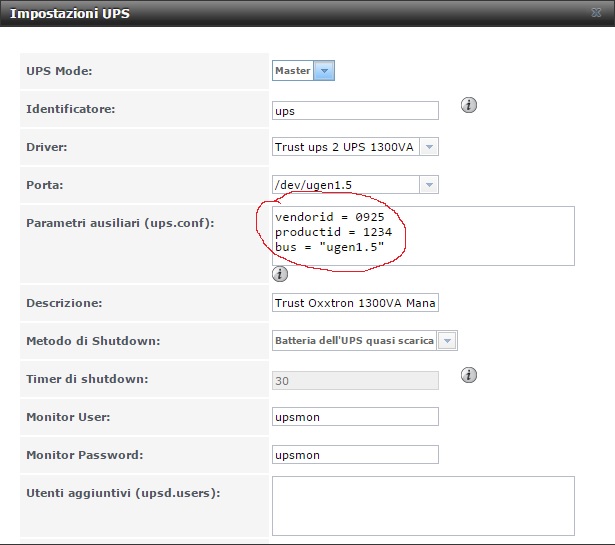Open the info icon below Parametri ausiliari textarea

280,274
